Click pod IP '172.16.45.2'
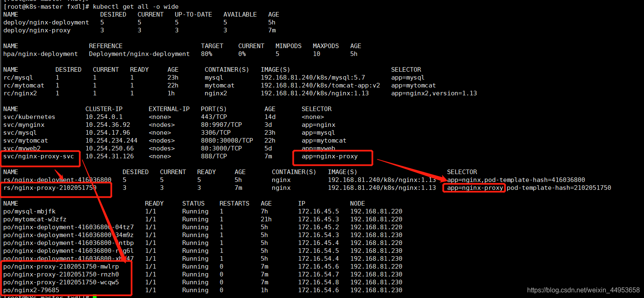Image resolution: width=644 pixels, height=298 pixels. pos(318,227)
